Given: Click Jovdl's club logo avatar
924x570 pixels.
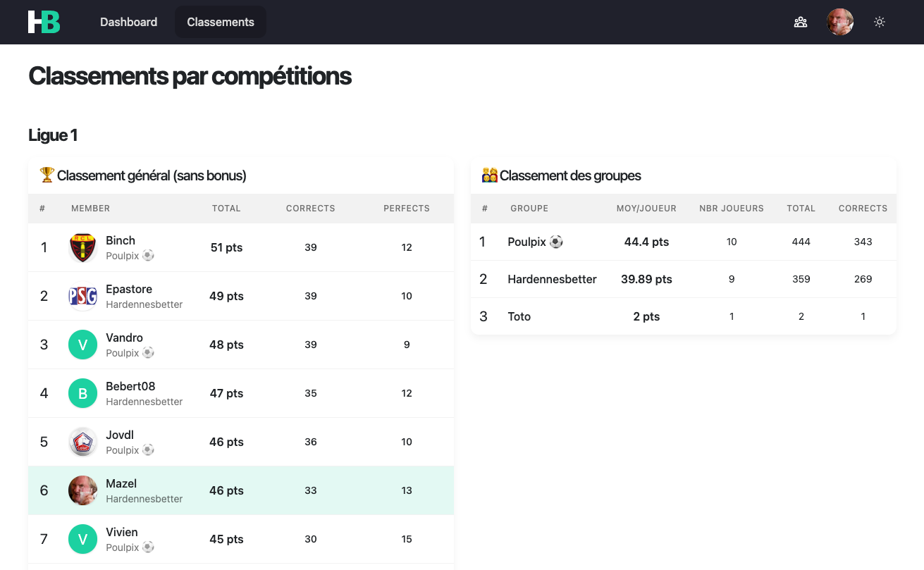Looking at the screenshot, I should click(x=82, y=442).
